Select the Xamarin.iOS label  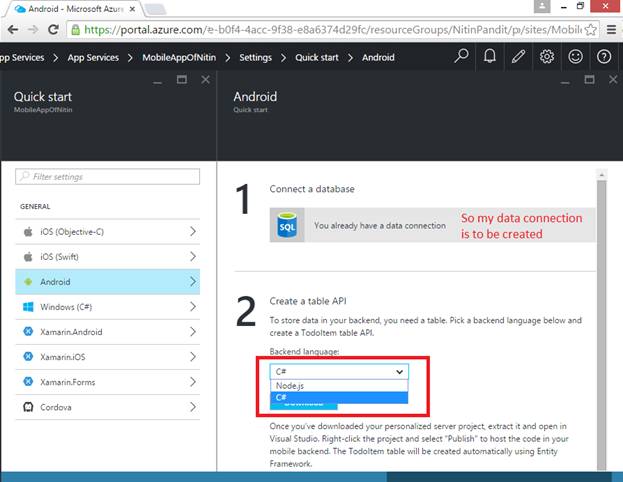point(62,357)
